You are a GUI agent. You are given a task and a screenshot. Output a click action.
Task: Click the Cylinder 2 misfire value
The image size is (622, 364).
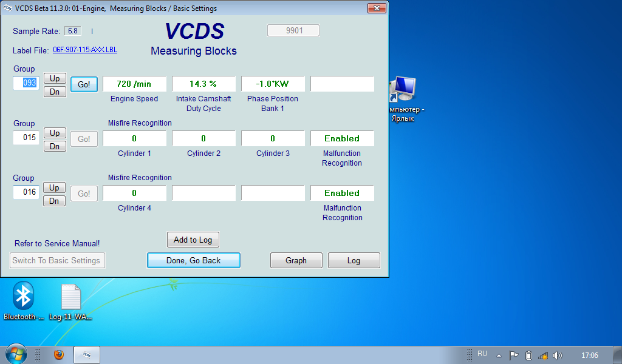click(203, 138)
